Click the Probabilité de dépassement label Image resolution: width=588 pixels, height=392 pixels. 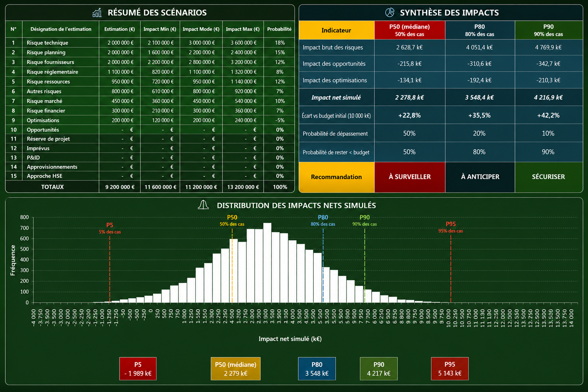click(335, 134)
